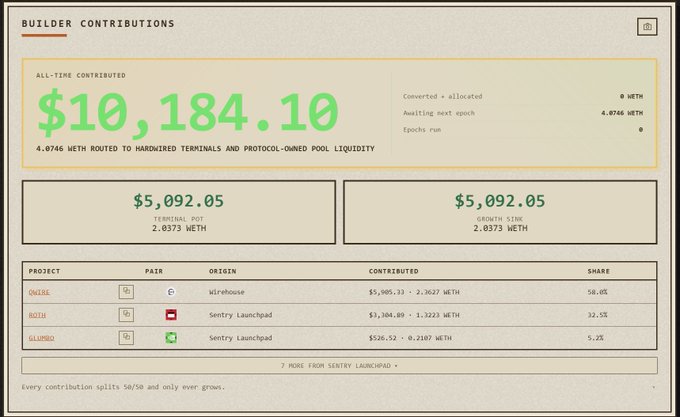This screenshot has width=680, height=417.
Task: Click the Terminal Pot $5,092.05 card
Action: pyautogui.click(x=179, y=212)
